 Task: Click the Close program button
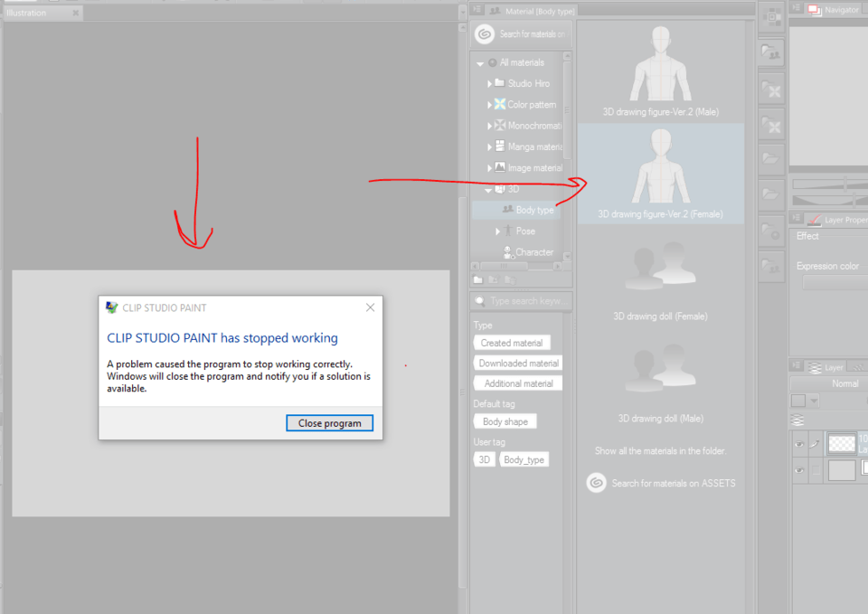[329, 423]
